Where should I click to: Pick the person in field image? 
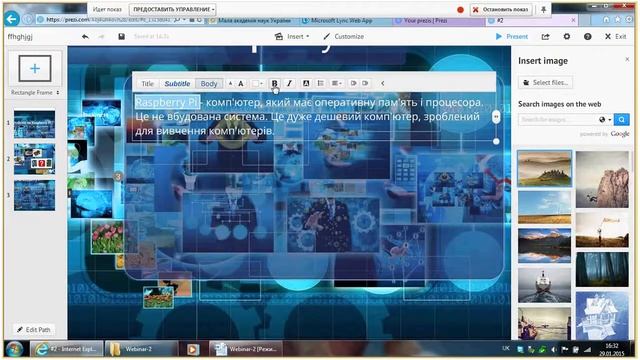click(602, 230)
